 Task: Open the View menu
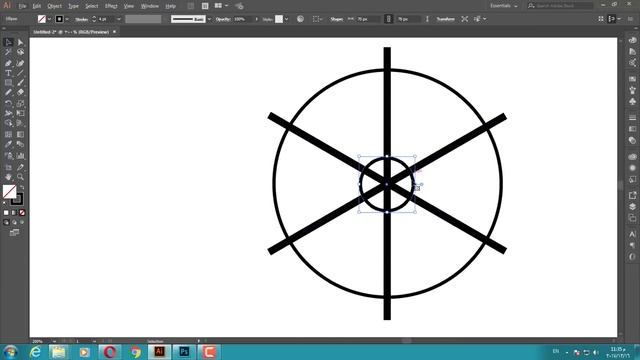click(129, 6)
